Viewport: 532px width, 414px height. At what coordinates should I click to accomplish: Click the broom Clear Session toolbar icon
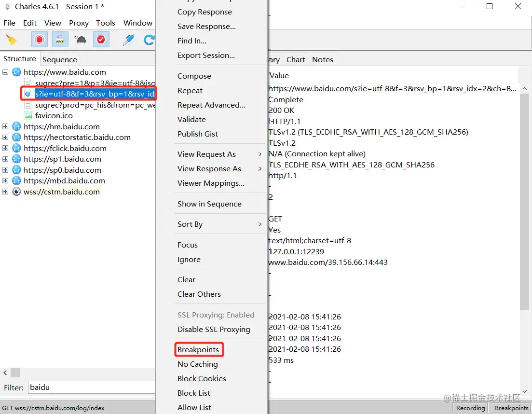(x=11, y=40)
